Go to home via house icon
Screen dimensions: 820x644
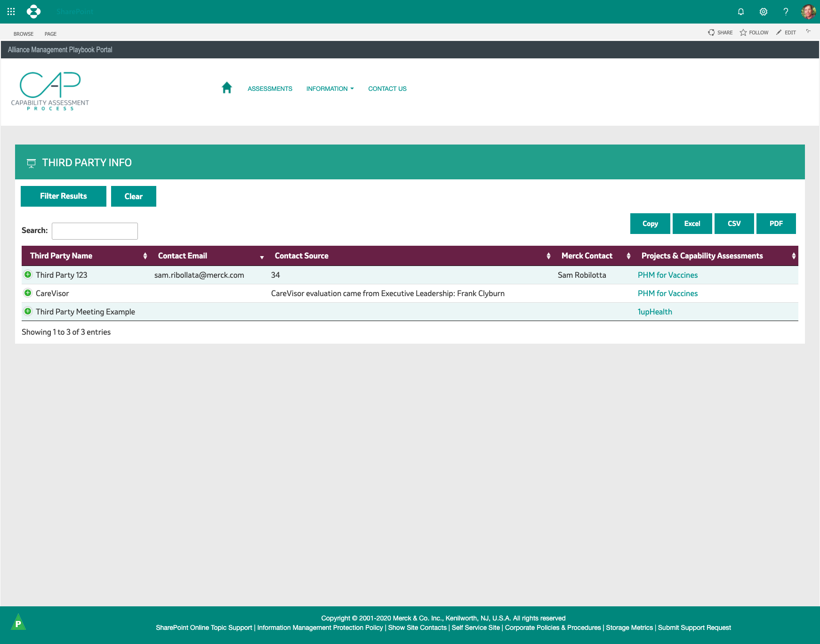click(x=226, y=88)
